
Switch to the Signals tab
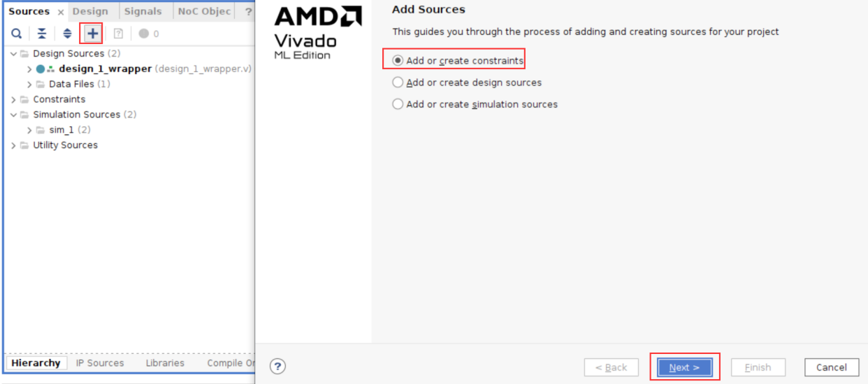143,11
